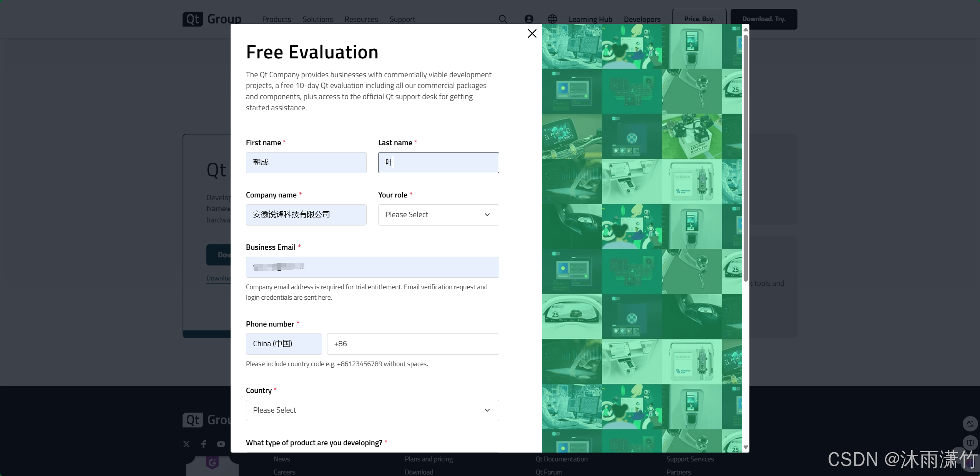This screenshot has height=476, width=980.
Task: Click scrollbar down arrow in dialog
Action: coord(746,447)
